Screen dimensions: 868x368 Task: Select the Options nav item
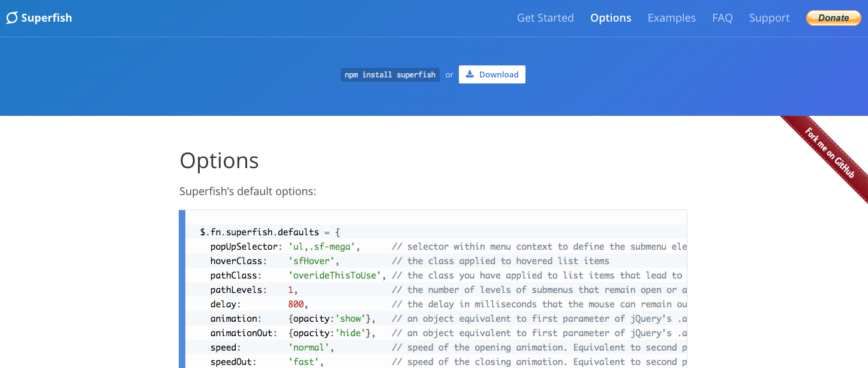point(611,18)
